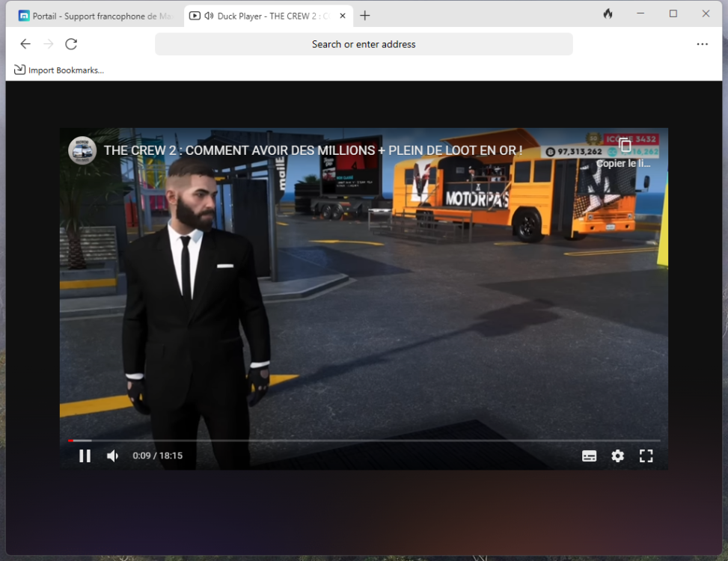Go back to the previous page

pyautogui.click(x=25, y=44)
